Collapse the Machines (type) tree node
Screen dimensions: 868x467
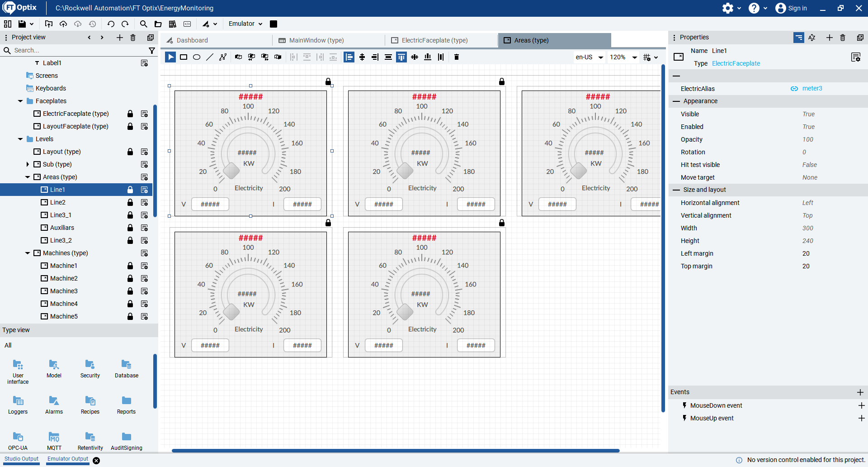click(28, 253)
